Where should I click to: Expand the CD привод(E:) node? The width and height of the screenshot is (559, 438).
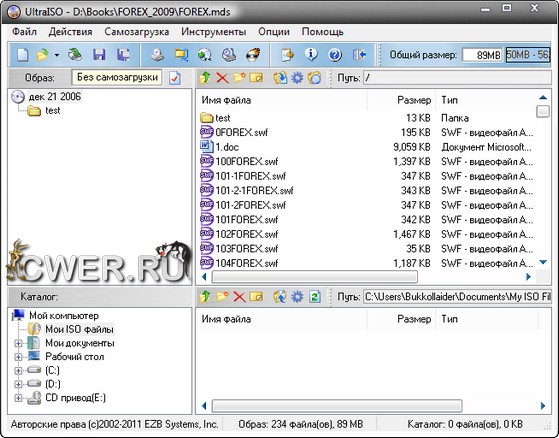pos(18,398)
